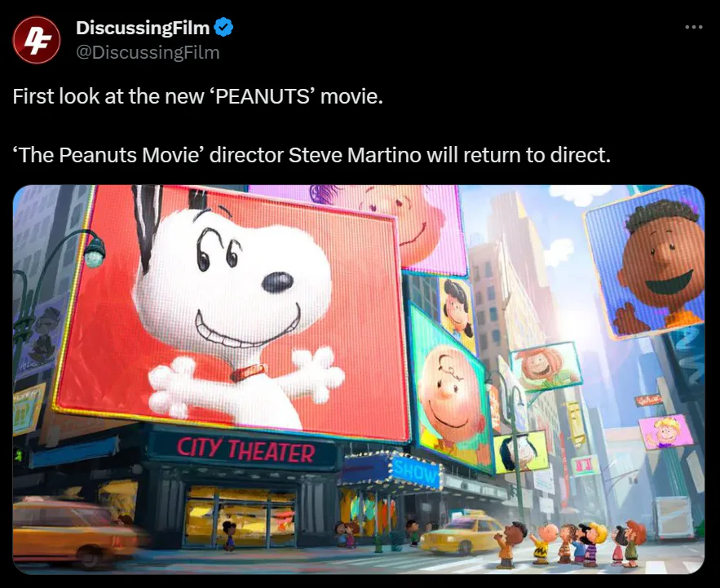
Task: Click the blue SHOW marquee sign
Action: 416,468
